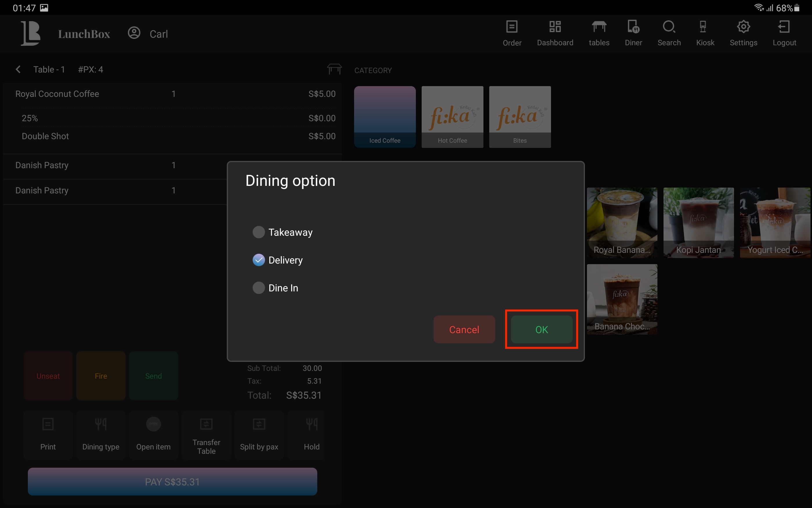Select the Delivery radio option
Viewport: 812px width, 508px height.
point(259,260)
